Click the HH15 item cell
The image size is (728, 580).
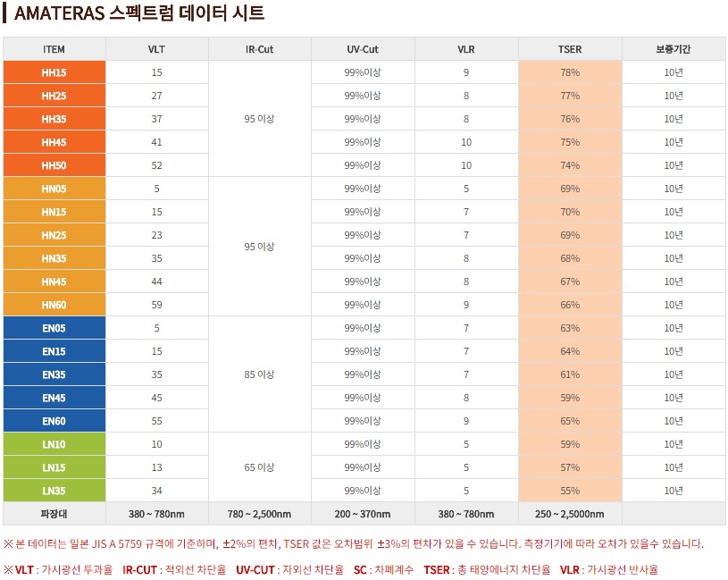tap(54, 72)
